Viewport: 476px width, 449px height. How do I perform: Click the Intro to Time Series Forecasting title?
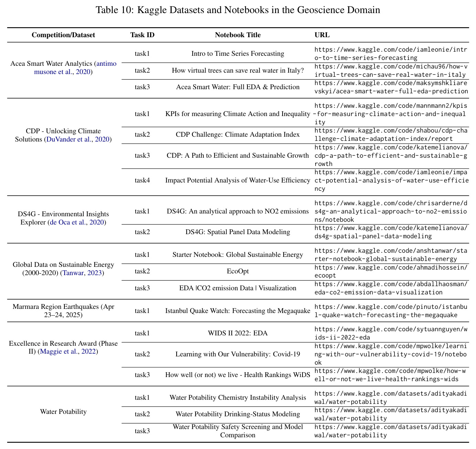[x=238, y=53]
